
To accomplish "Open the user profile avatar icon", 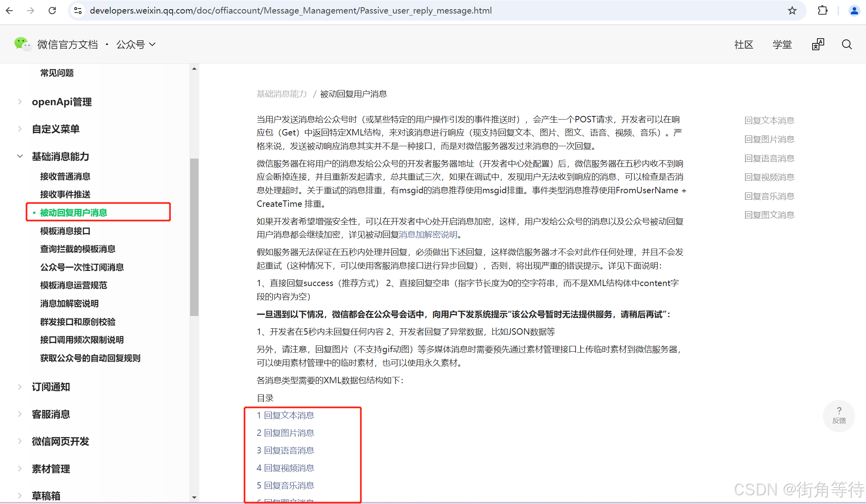I will 854,11.
